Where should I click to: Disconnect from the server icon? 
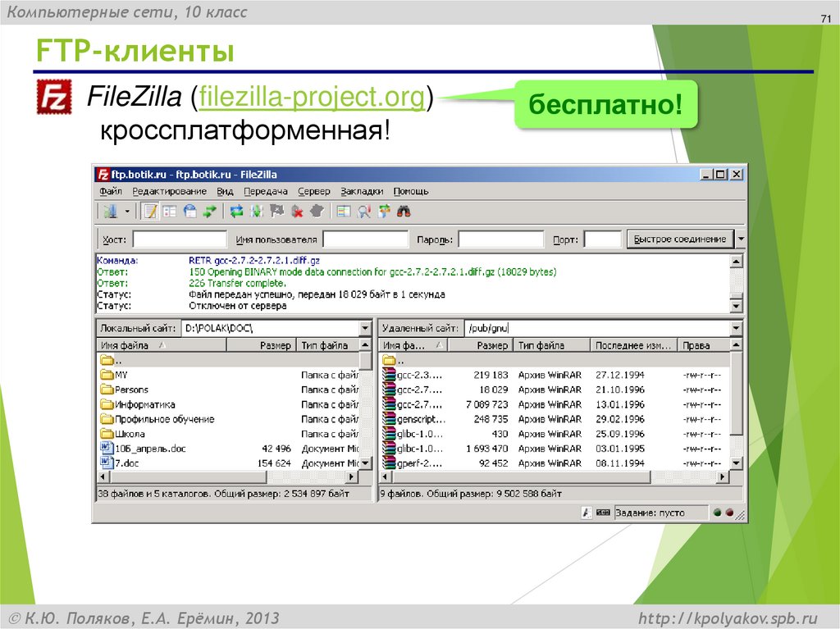[x=297, y=212]
